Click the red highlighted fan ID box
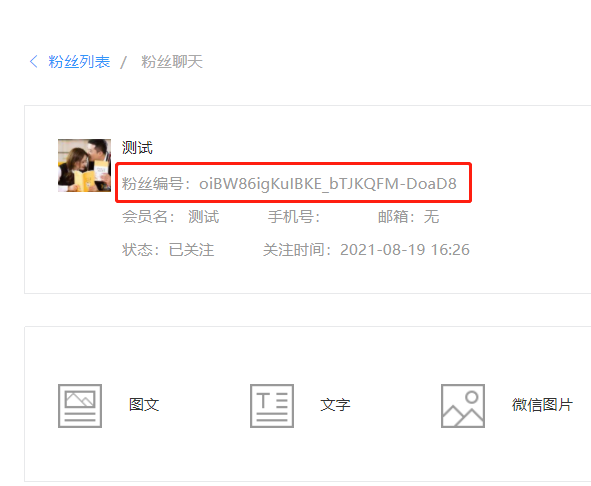Screen dimensions: 591x486 click(294, 182)
